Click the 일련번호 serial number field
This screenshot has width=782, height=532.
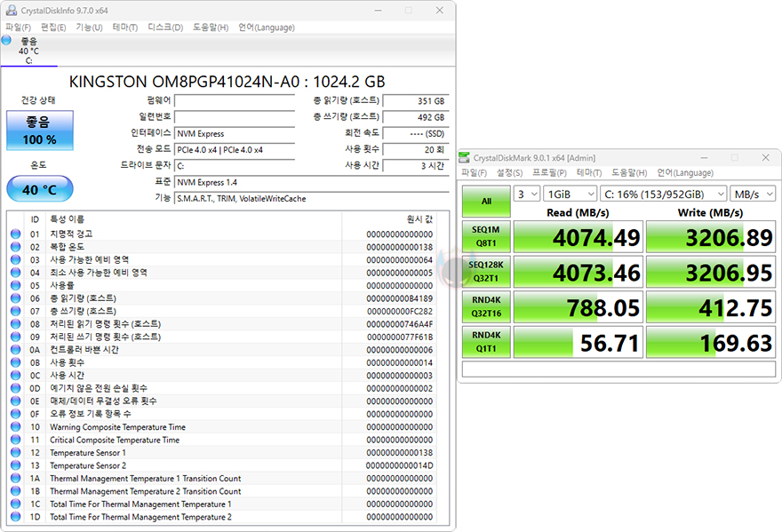point(235,117)
